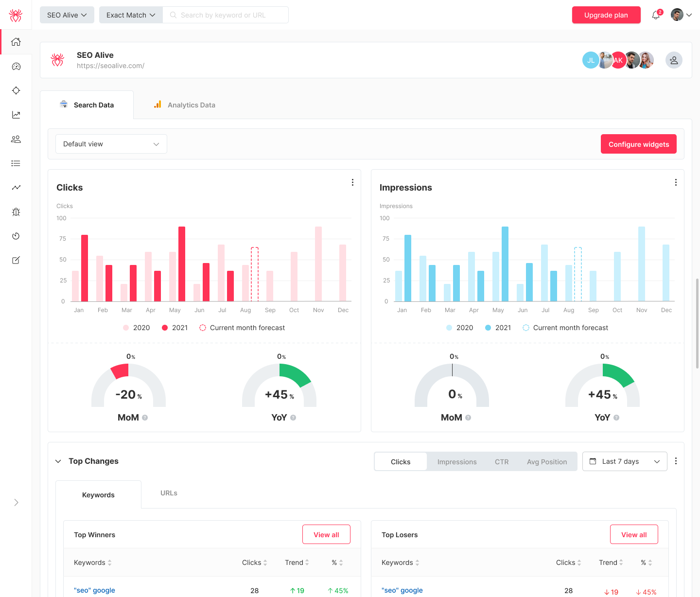Collapse the Top Changes section
Screen dimensions: 700x597
(x=58, y=461)
